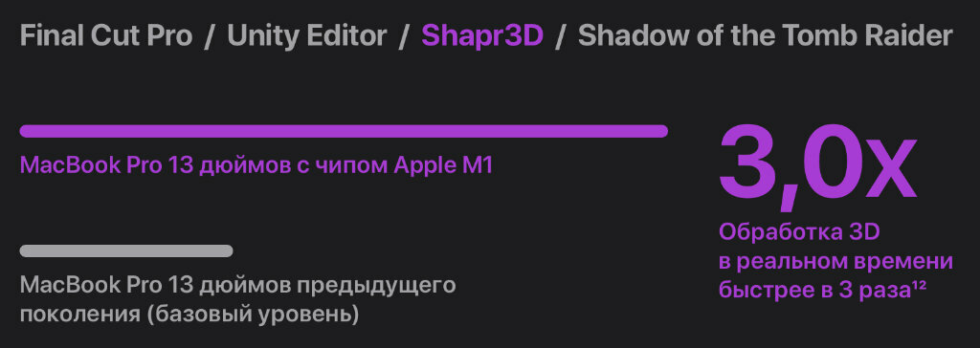Open footnote 12 after раза

918,286
